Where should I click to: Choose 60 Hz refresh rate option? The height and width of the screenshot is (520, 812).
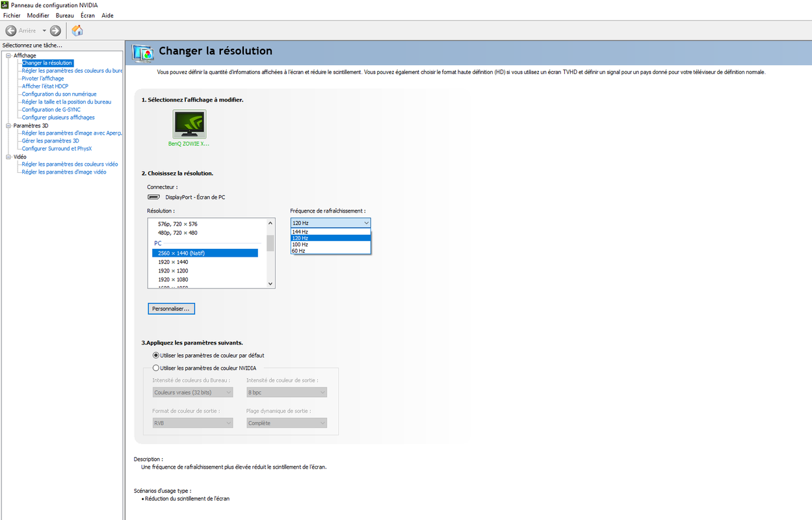point(331,251)
